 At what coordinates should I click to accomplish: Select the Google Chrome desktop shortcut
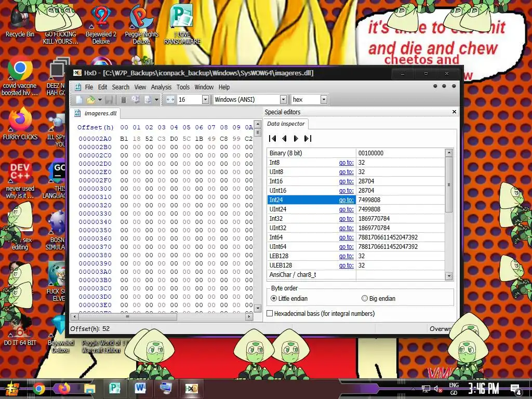(20, 76)
